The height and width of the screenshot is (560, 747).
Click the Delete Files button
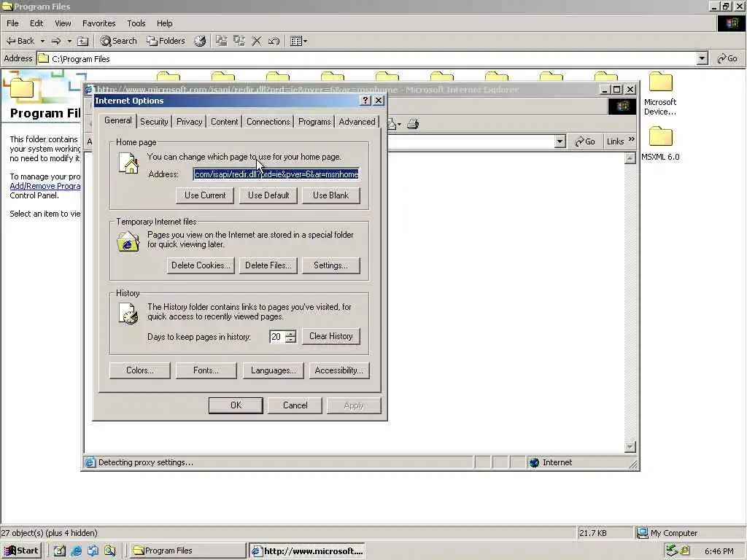click(x=268, y=265)
